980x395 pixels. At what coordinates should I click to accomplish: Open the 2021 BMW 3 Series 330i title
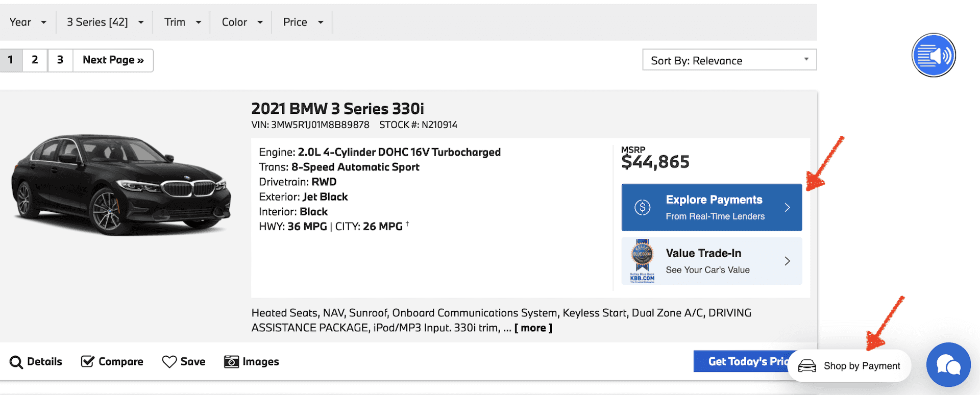coord(337,109)
